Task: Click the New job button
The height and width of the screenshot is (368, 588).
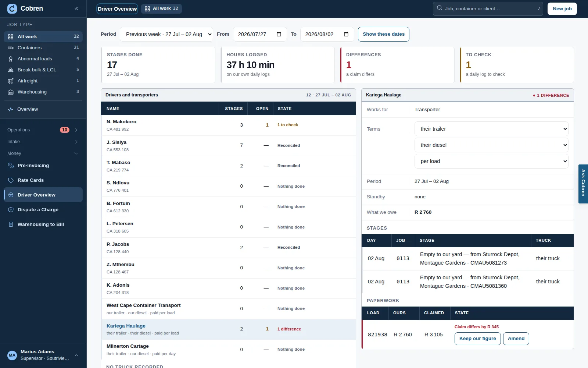Action: 562,9
